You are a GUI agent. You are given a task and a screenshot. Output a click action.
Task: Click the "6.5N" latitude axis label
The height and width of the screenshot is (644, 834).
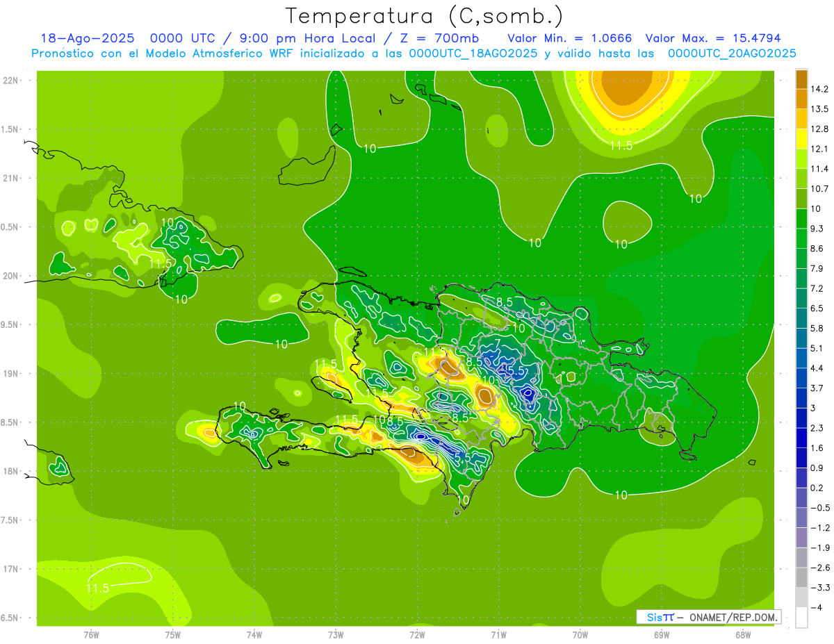[x=10, y=618]
